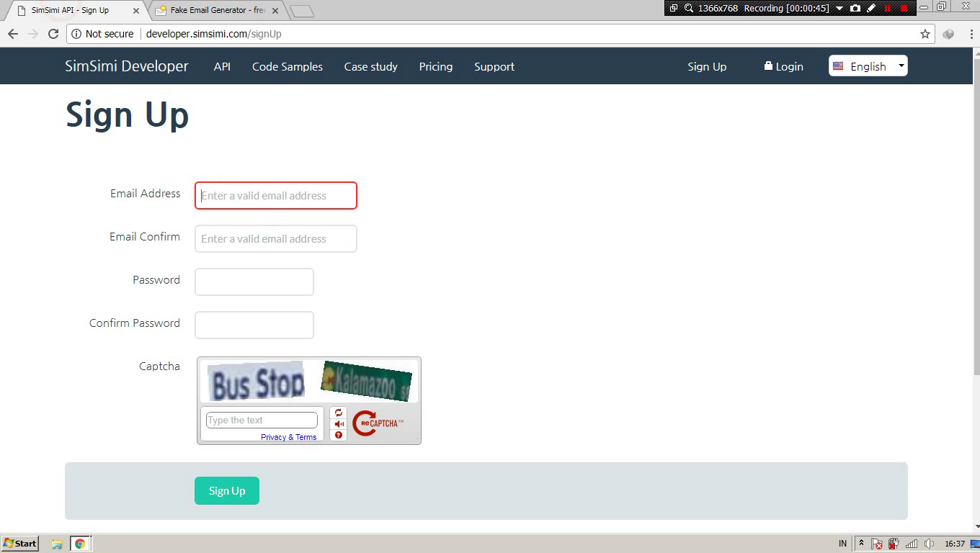Open the Privacy & Terms link
The image size is (980, 553).
[x=288, y=437]
